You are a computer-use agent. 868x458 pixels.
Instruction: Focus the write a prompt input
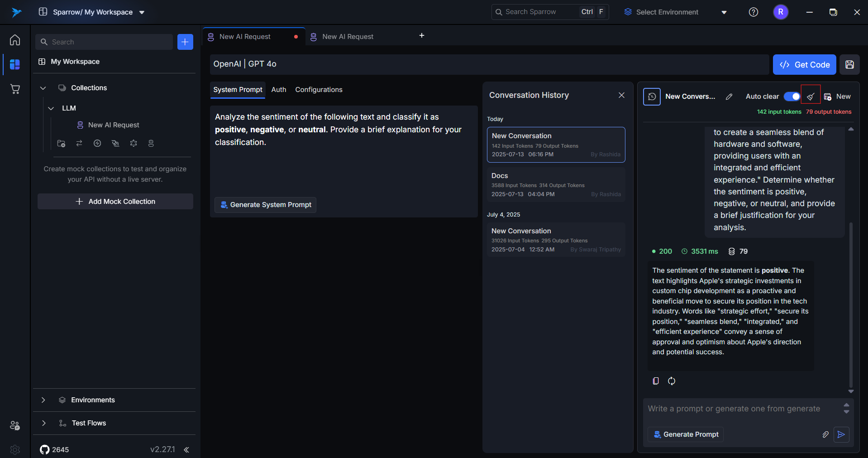tap(742, 409)
